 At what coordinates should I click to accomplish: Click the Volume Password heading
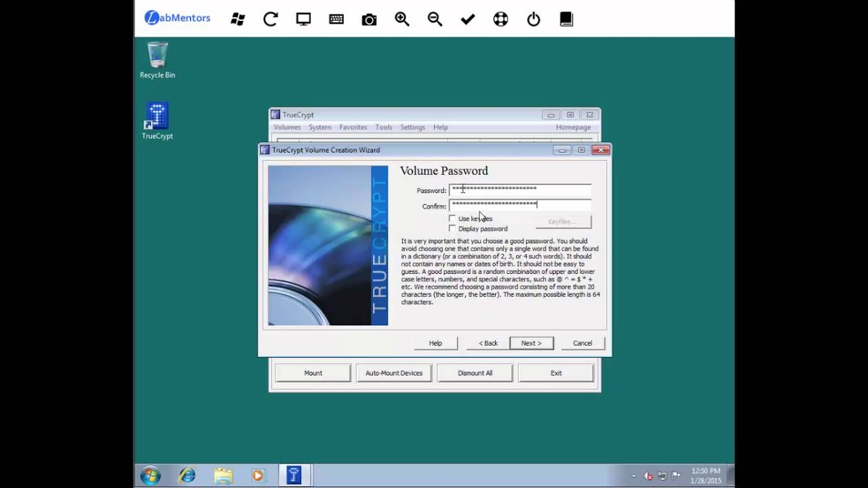coord(444,171)
